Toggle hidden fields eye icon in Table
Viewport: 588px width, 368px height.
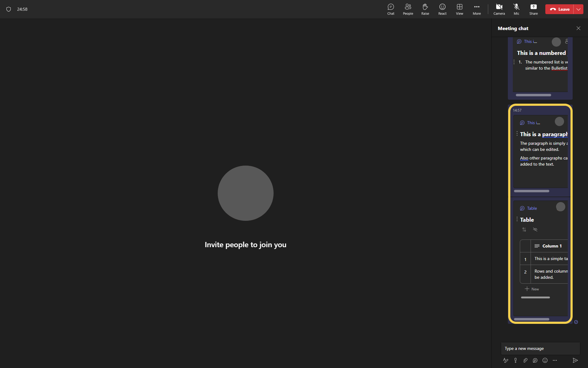tap(535, 230)
